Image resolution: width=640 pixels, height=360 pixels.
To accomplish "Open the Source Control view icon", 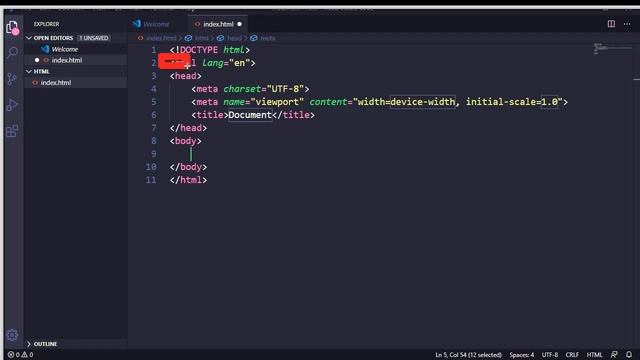I will click(12, 79).
